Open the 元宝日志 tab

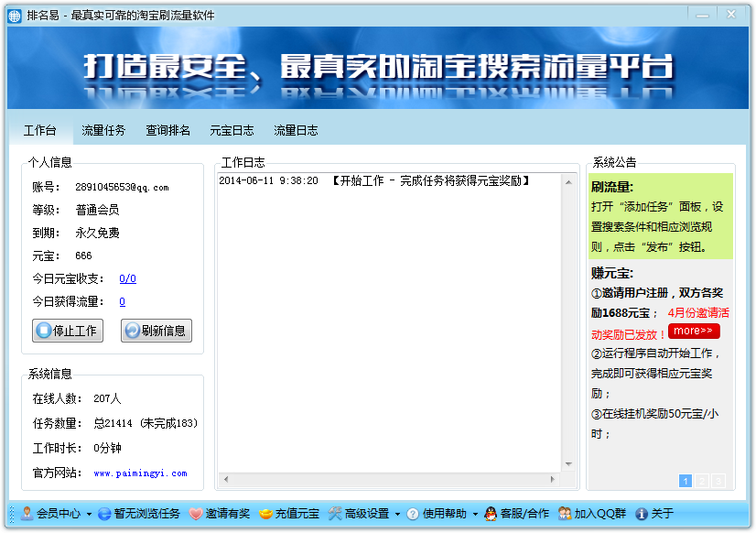[232, 131]
